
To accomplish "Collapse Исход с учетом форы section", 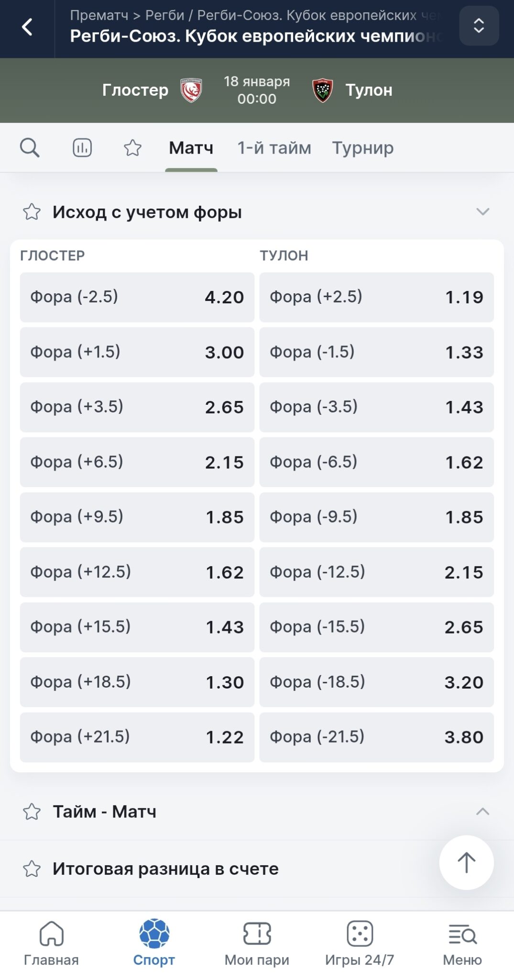I will tap(483, 212).
